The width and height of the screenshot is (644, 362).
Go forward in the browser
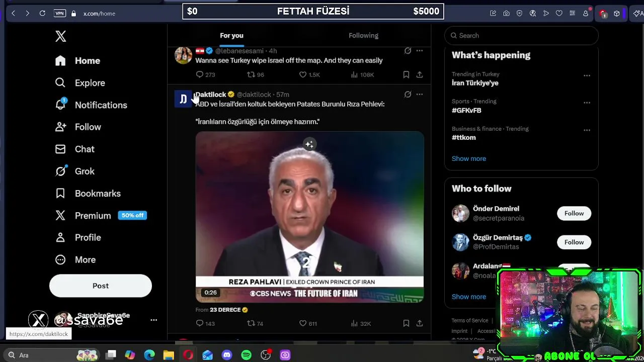coord(28,14)
